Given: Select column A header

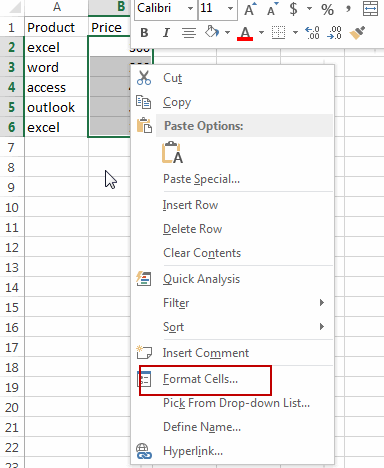Looking at the screenshot, I should point(57,7).
